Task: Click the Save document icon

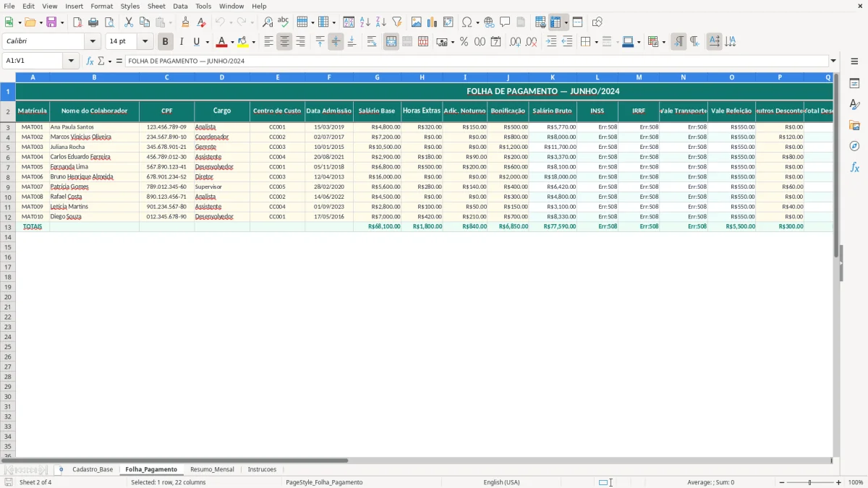Action: [x=51, y=22]
